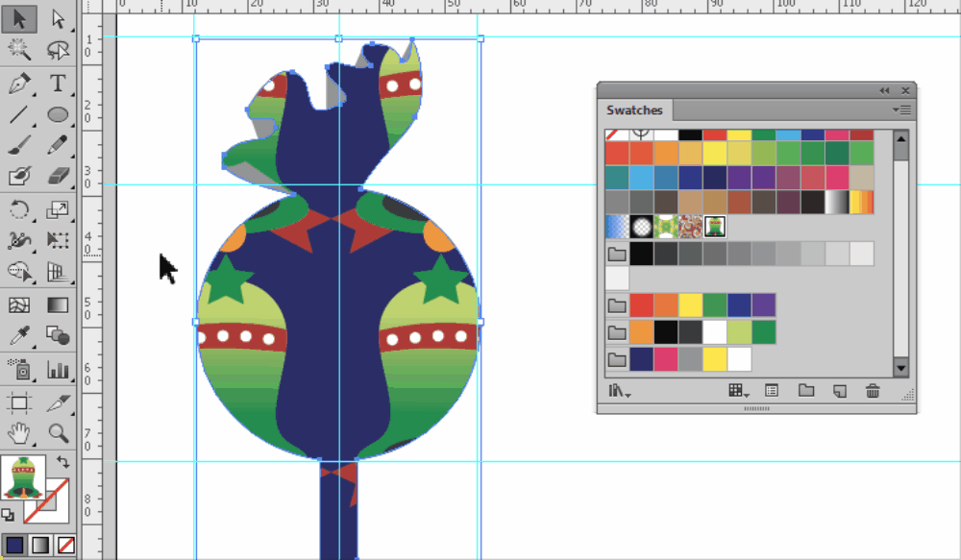
Task: Choose the Lasso tool
Action: point(58,50)
